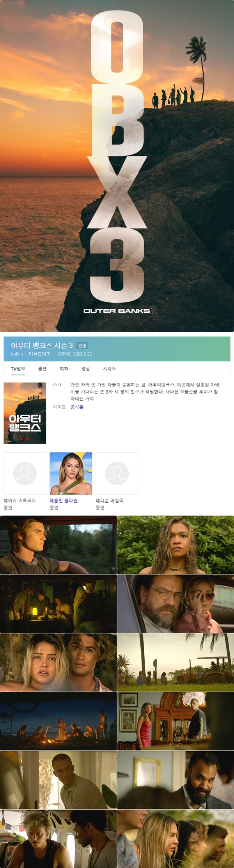Click the still with the tractor and palm trees
This screenshot has height=868, width=234.
175,662
